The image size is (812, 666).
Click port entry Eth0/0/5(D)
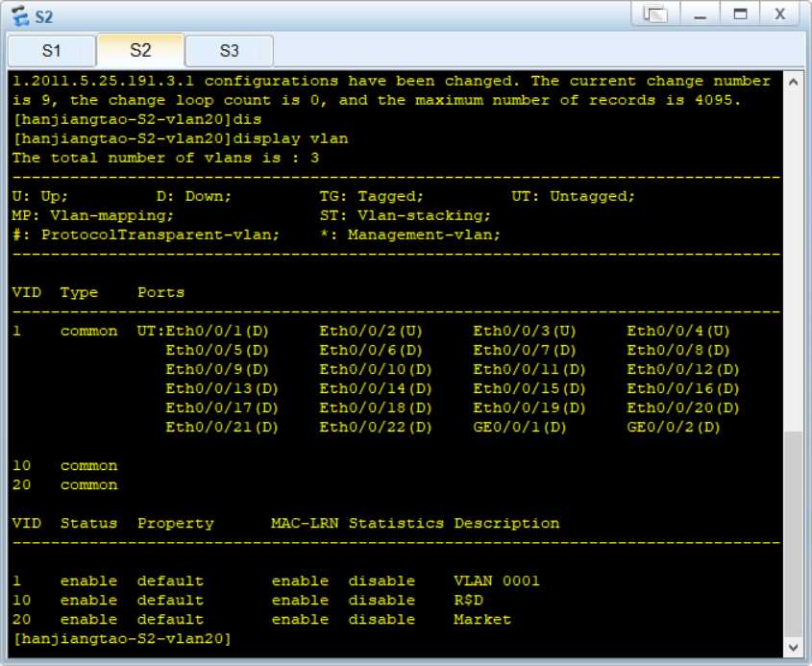(x=217, y=350)
